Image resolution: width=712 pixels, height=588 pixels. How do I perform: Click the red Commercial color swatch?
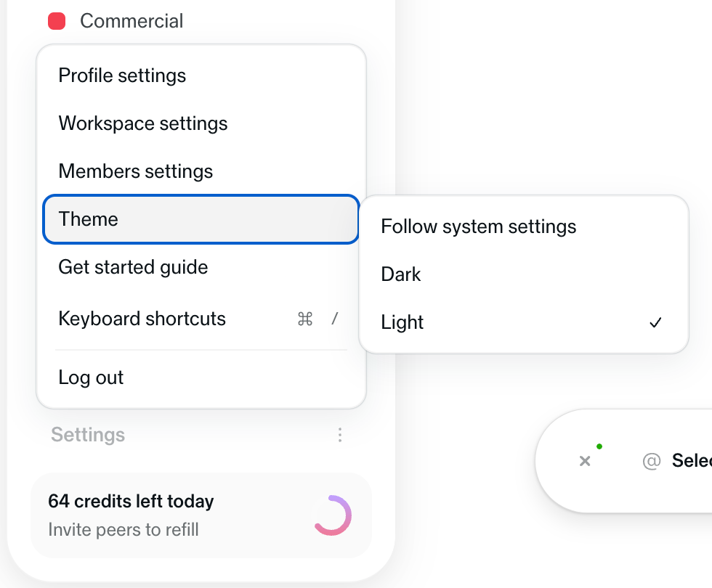[x=57, y=22]
